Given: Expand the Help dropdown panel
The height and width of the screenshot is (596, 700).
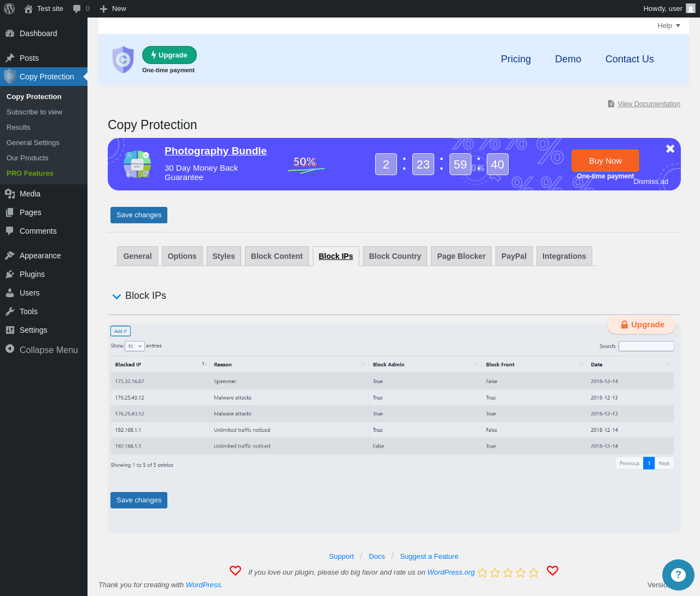Looking at the screenshot, I should coord(669,26).
